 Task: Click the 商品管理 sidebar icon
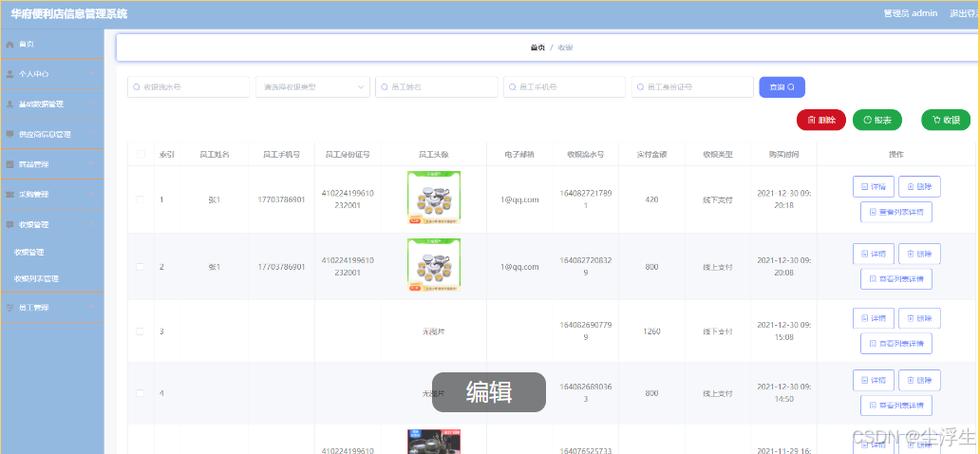10,164
